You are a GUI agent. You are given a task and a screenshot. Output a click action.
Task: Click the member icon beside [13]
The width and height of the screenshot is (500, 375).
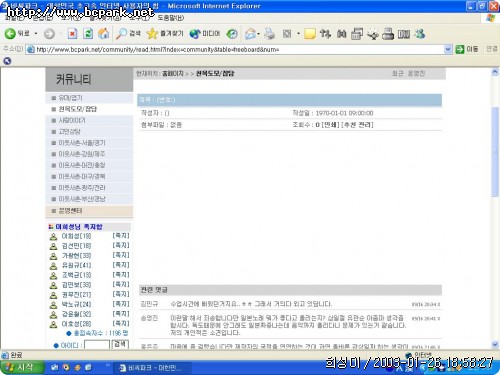pos(53,275)
